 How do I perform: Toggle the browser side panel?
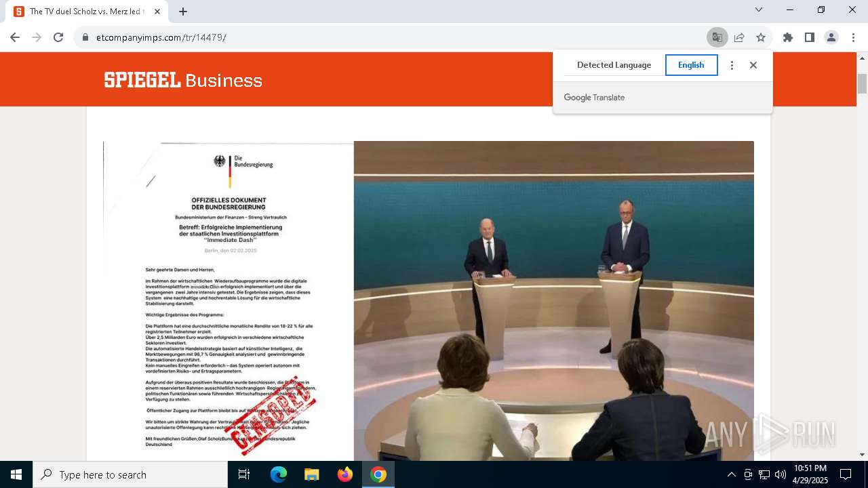[810, 37]
